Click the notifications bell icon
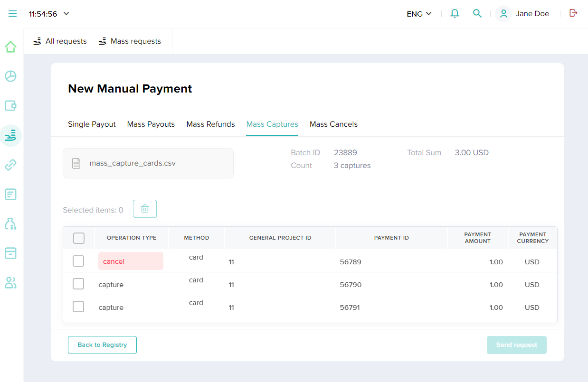The height and width of the screenshot is (382, 588). click(455, 14)
